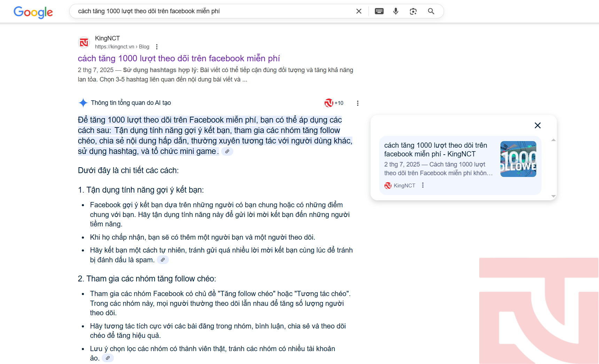This screenshot has width=599, height=364.
Task: Click 'Thông tin tổng quan do AI tạo' label
Action: point(131,103)
